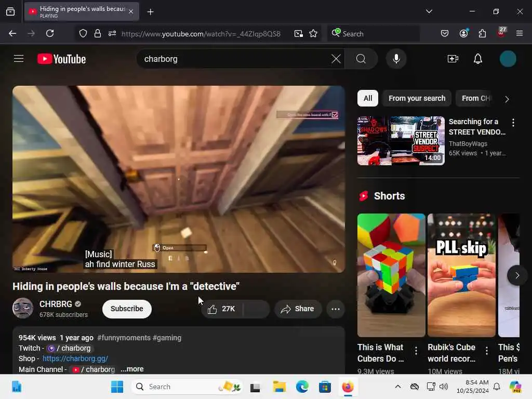This screenshot has height=399, width=532.
Task: Show the next Shorts with the arrow
Action: (517, 275)
